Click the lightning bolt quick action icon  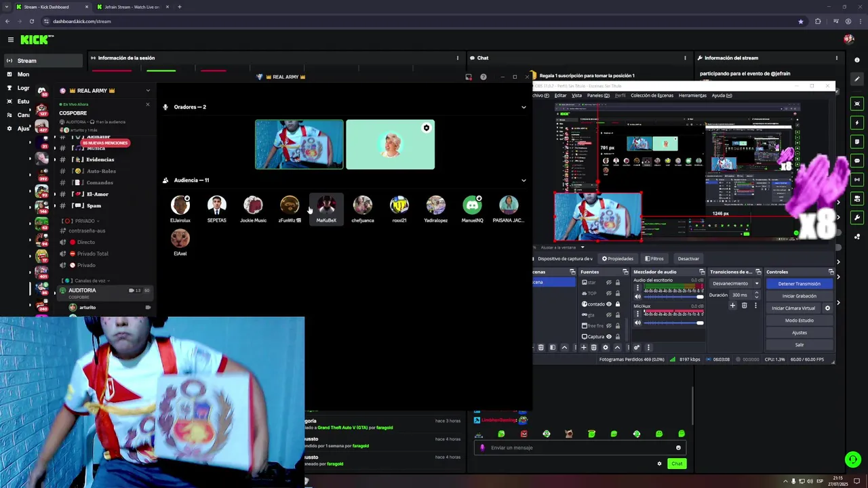coord(857,123)
